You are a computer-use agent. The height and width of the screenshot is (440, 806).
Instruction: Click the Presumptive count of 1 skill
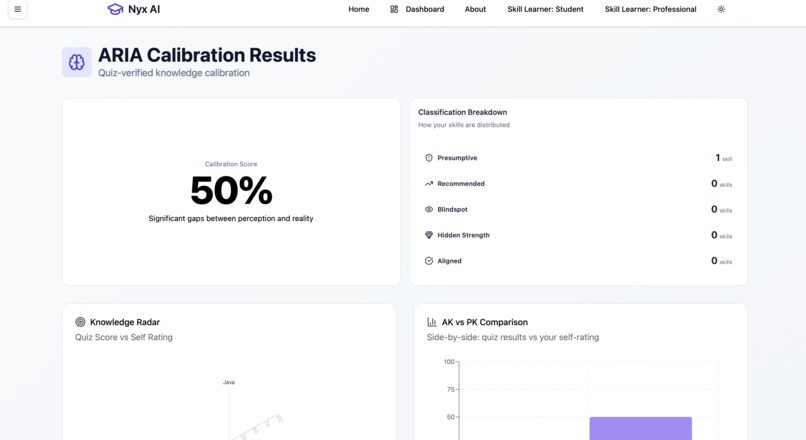(724, 158)
